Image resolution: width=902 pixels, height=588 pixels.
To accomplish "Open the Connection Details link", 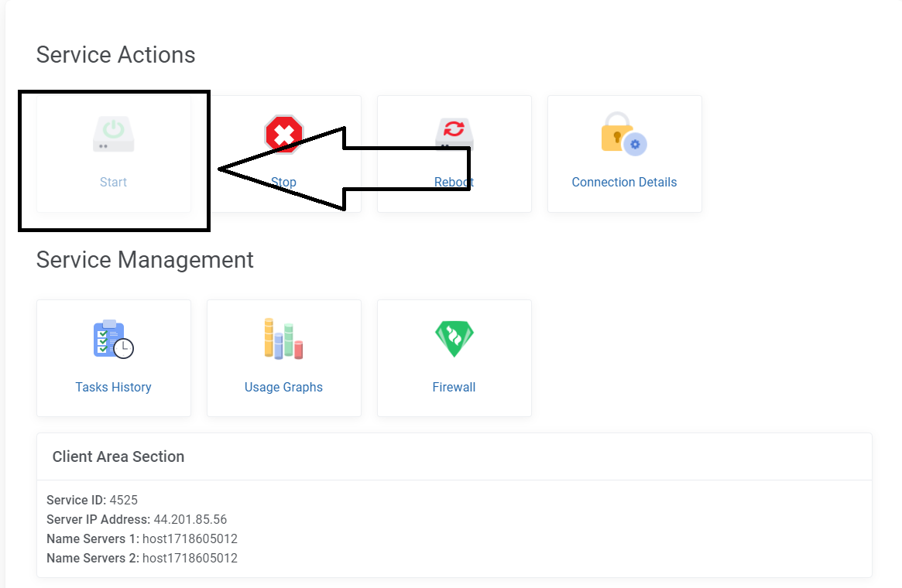I will 624,183.
